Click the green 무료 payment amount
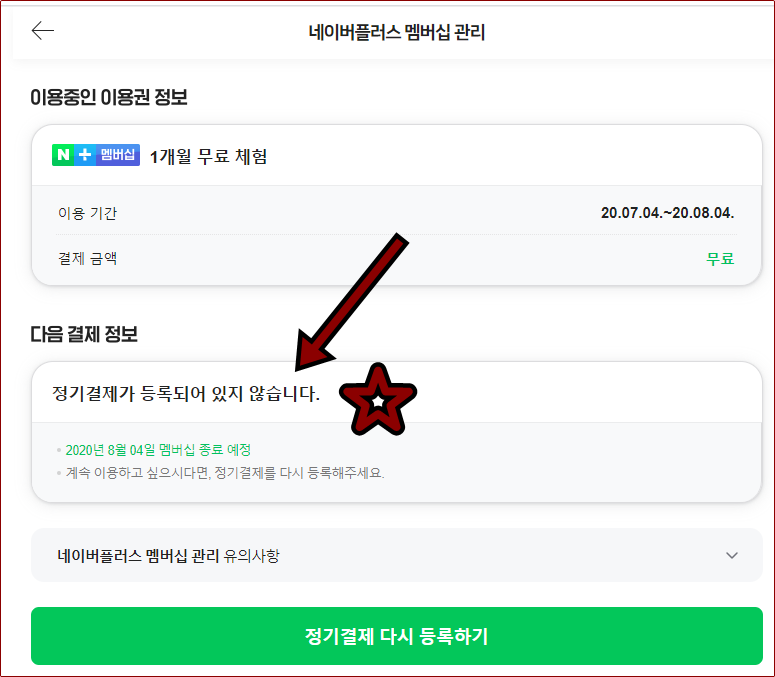Screen dimensions: 775x677 720,258
